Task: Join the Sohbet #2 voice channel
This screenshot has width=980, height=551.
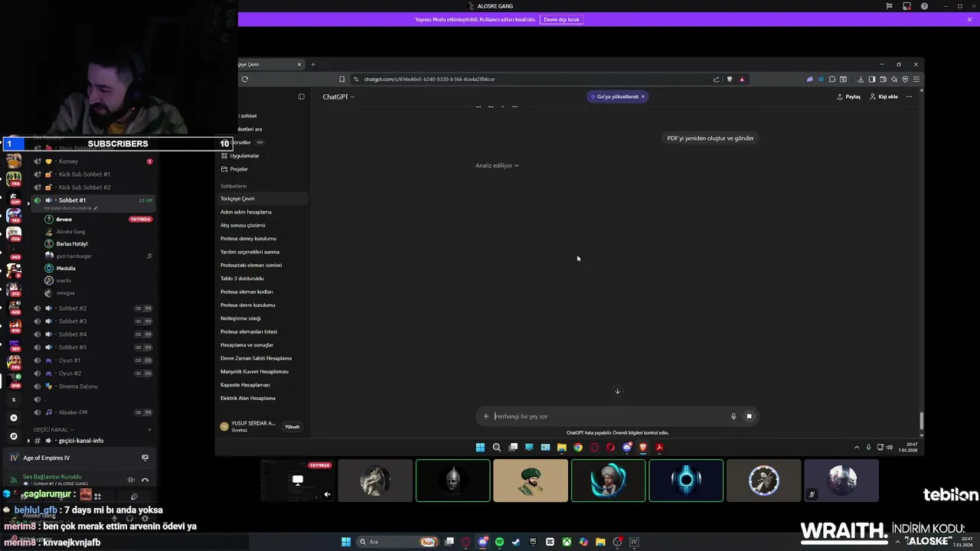Action: point(92,308)
